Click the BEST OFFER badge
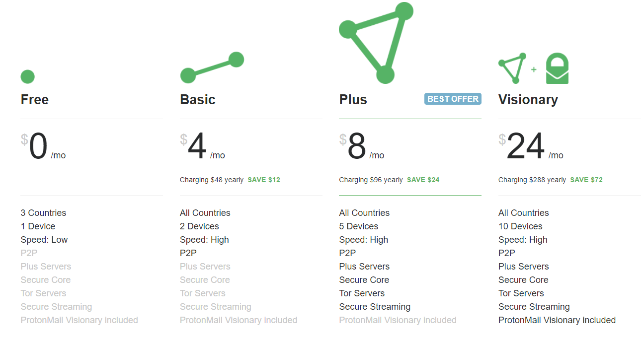Image resolution: width=644 pixels, height=340 pixels. click(453, 99)
